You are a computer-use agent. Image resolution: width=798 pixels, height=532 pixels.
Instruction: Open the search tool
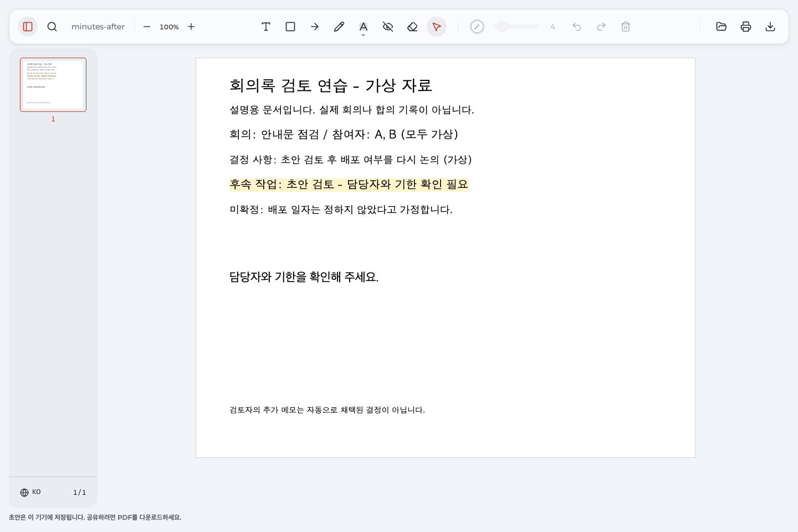52,27
